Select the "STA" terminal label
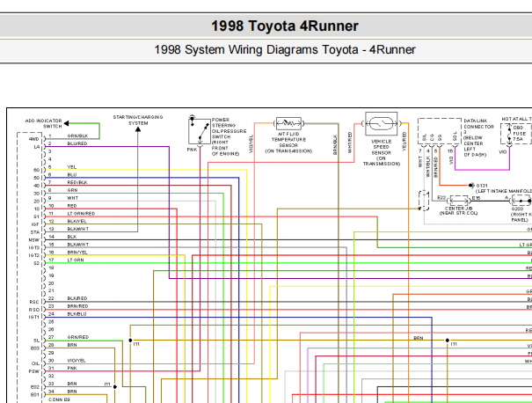Image resolution: width=532 pixels, height=403 pixels. 35,232
